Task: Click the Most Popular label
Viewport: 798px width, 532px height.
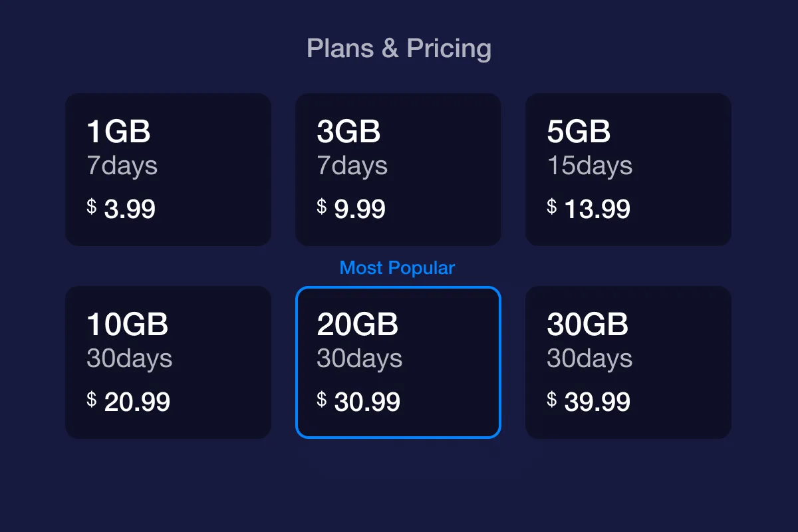Action: 397,268
